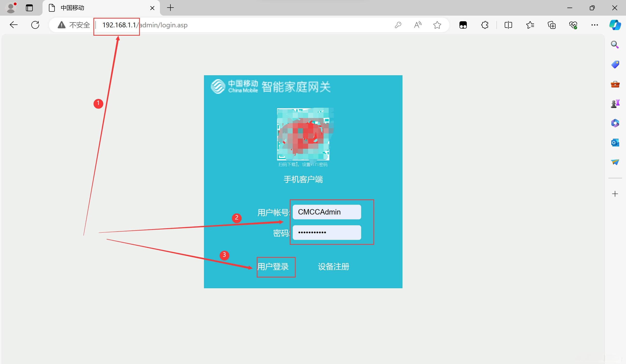Click the 手机客户端 text
This screenshot has height=364, width=626.
point(303,179)
